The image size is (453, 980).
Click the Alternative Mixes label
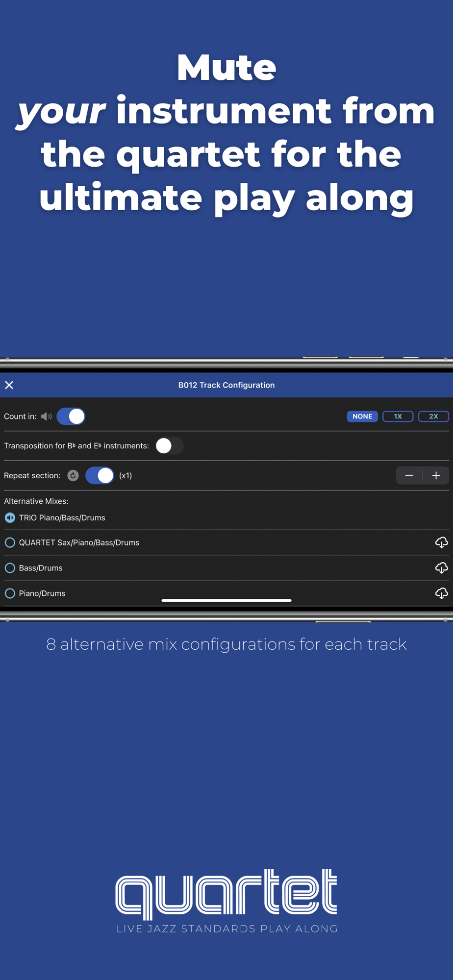(36, 501)
